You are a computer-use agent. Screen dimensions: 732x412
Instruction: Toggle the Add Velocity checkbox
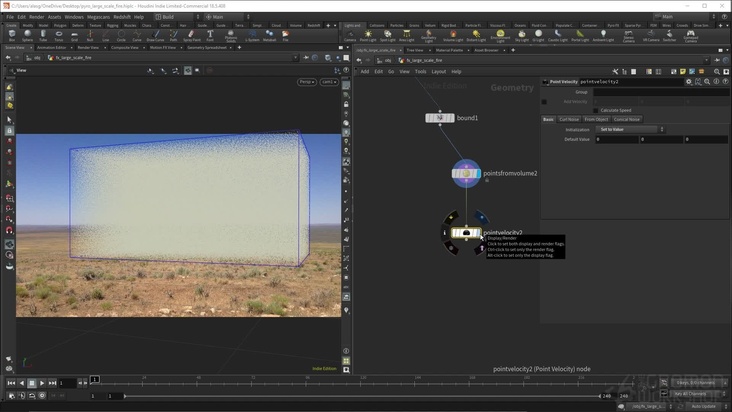pos(545,101)
